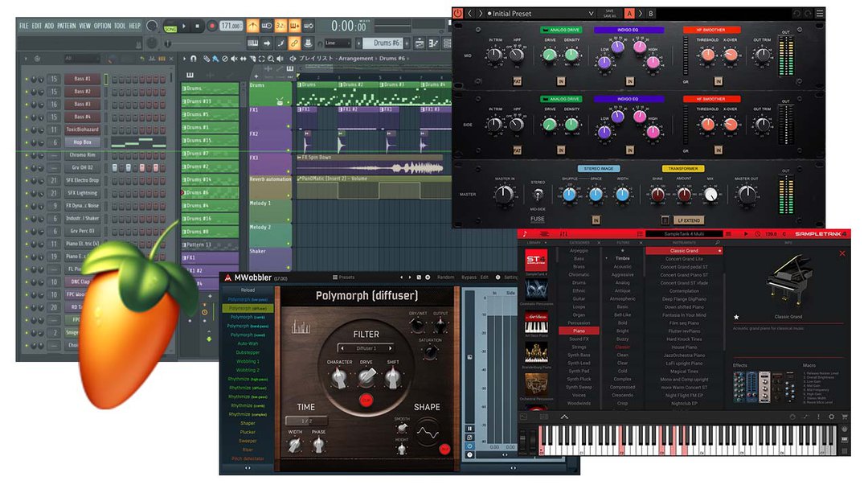Open the Diffuser 1 filter type selector

click(x=366, y=348)
